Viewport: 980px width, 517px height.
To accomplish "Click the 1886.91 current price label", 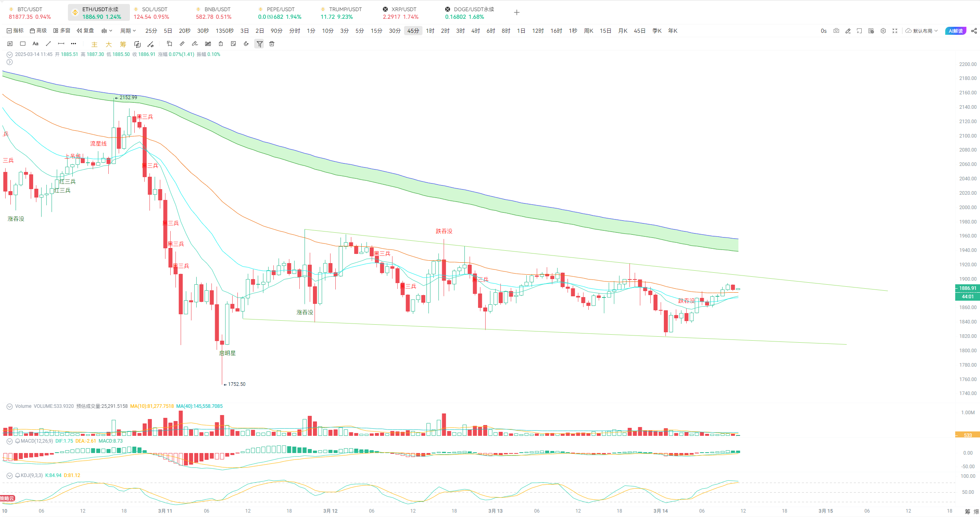I will pos(968,288).
